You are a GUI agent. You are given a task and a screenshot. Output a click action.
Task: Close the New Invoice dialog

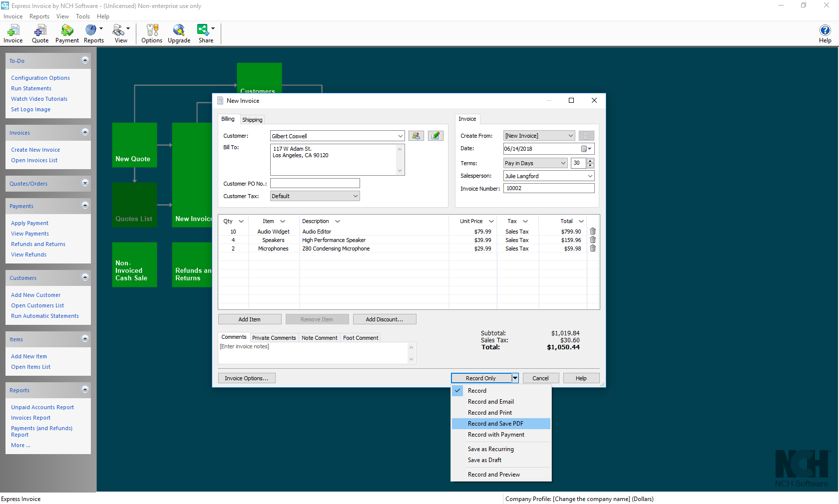(594, 100)
